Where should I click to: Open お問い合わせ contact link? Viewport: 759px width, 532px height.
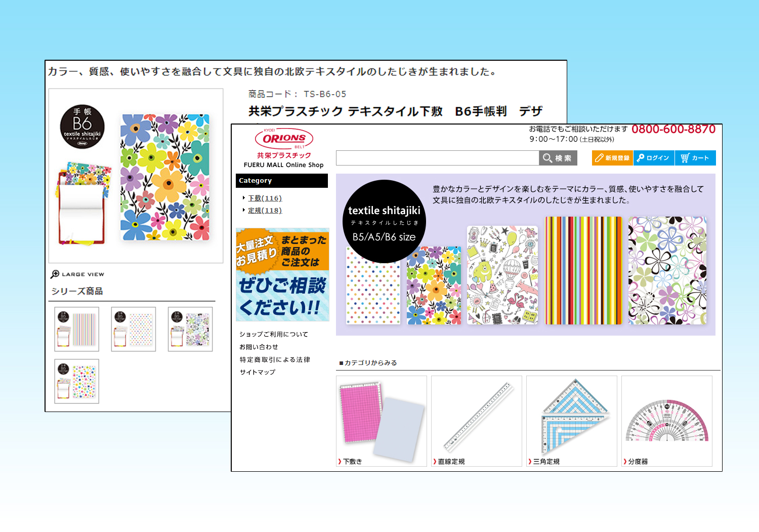click(x=259, y=347)
